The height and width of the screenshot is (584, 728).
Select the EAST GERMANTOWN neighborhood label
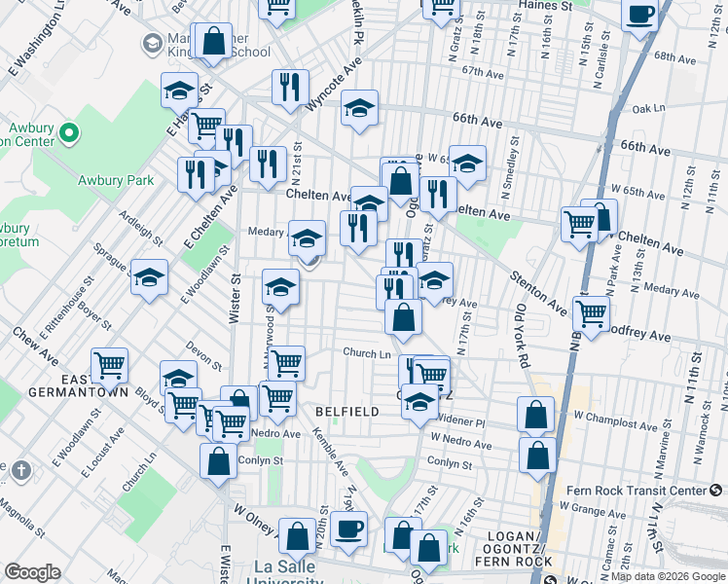pyautogui.click(x=79, y=385)
